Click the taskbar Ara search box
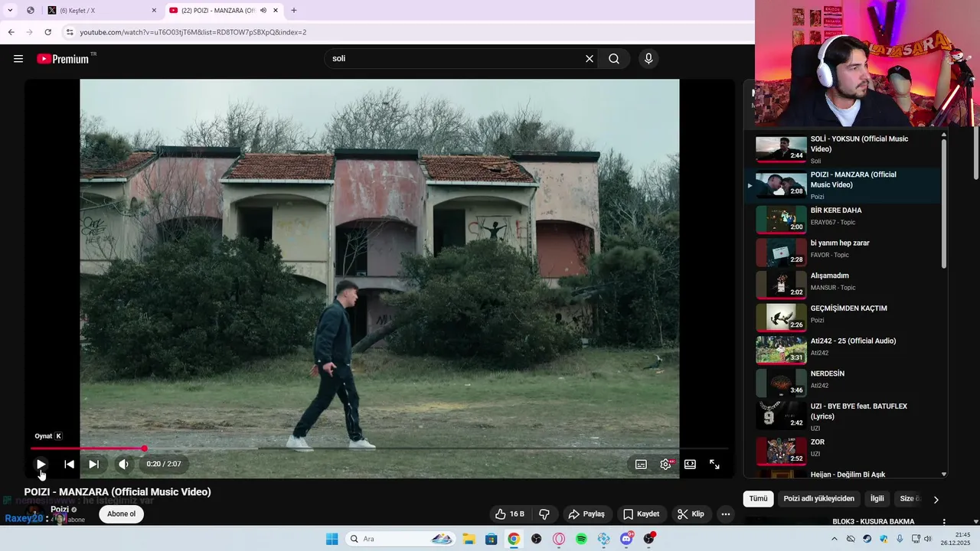The height and width of the screenshot is (551, 980). [x=401, y=539]
